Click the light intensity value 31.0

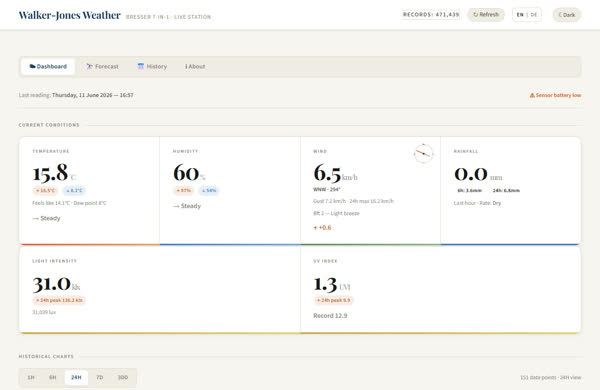(52, 284)
